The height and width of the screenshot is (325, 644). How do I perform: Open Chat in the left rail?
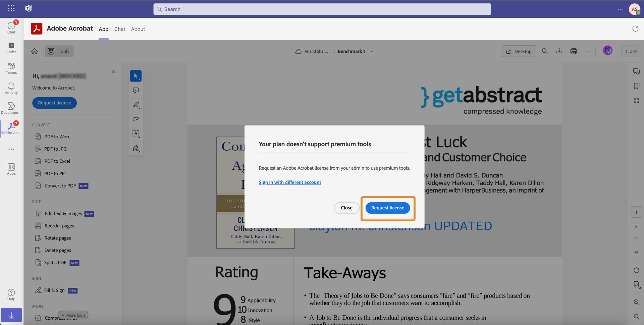pyautogui.click(x=11, y=27)
